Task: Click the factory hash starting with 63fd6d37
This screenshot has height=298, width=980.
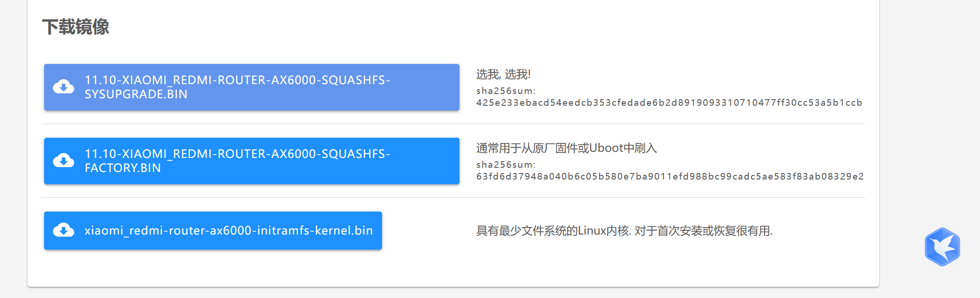Action: (670, 176)
